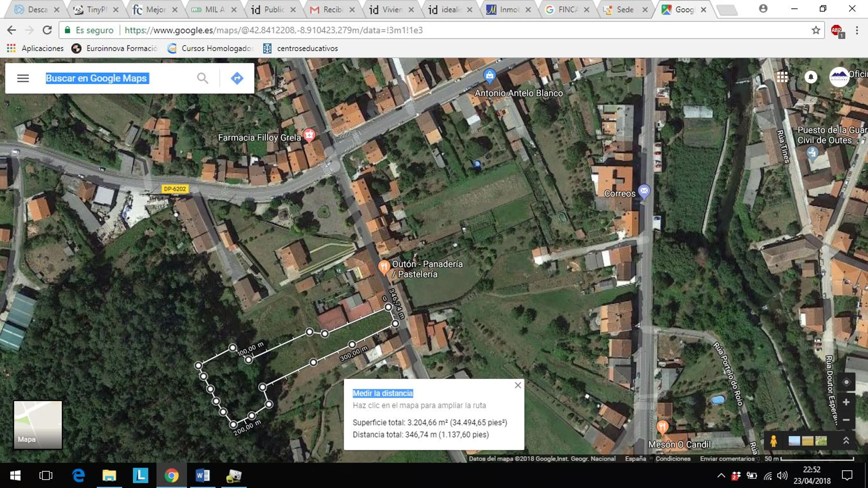Click the show my location button
The height and width of the screenshot is (488, 868).
click(x=846, y=382)
